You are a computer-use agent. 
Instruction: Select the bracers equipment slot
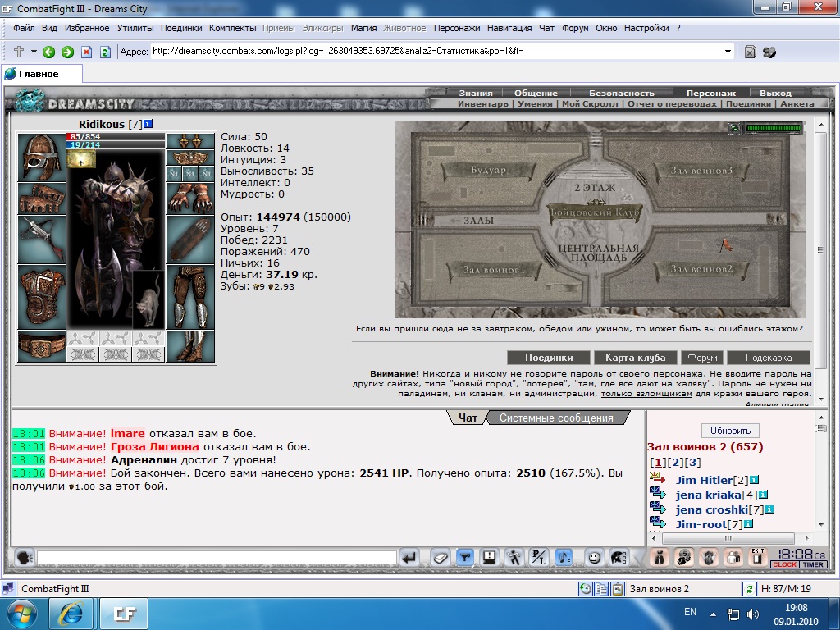(42, 199)
